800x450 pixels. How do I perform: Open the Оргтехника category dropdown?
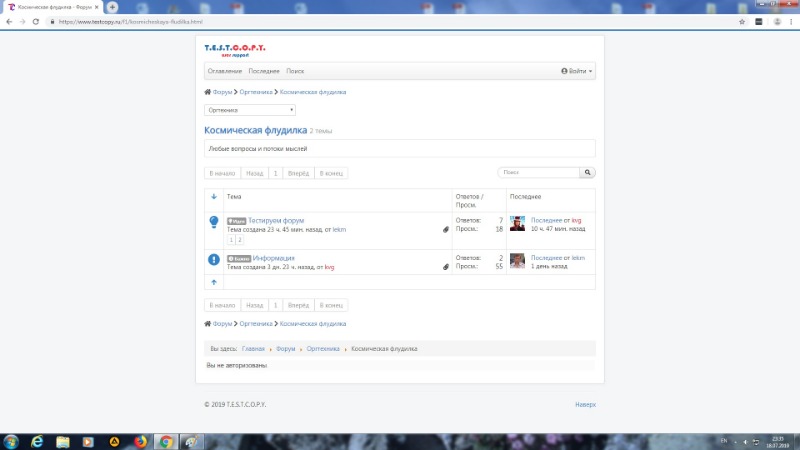(x=250, y=110)
